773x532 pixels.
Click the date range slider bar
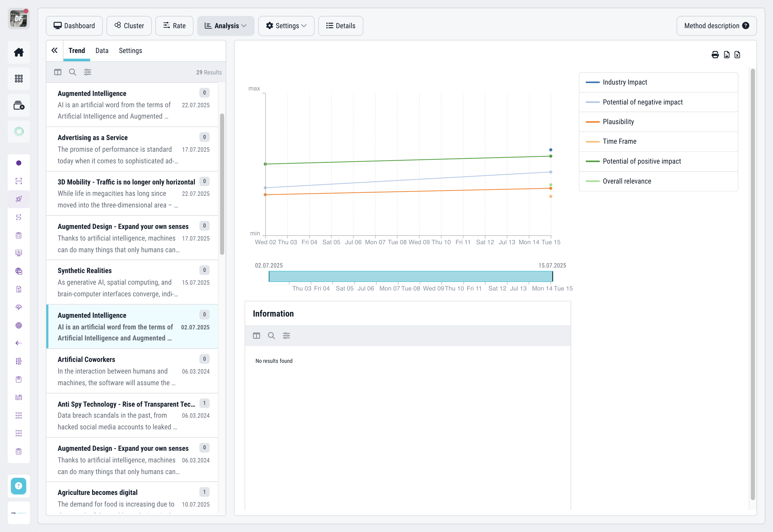pos(410,276)
